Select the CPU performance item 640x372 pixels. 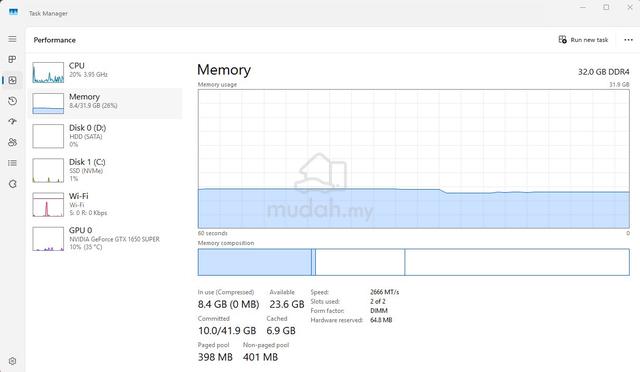tap(105, 72)
